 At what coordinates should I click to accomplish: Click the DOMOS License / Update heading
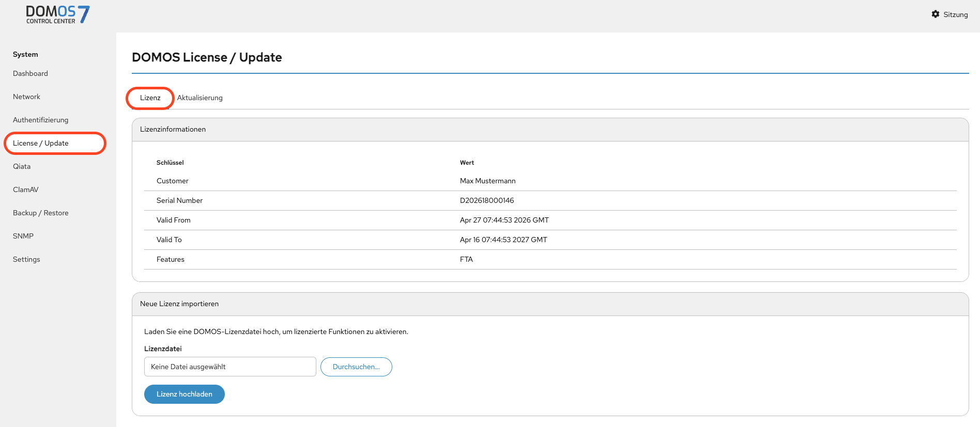point(207,57)
